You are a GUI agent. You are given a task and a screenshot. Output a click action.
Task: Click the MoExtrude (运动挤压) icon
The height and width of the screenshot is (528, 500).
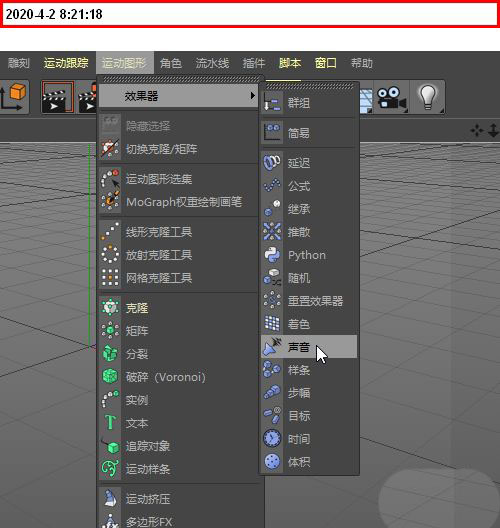tap(110, 499)
